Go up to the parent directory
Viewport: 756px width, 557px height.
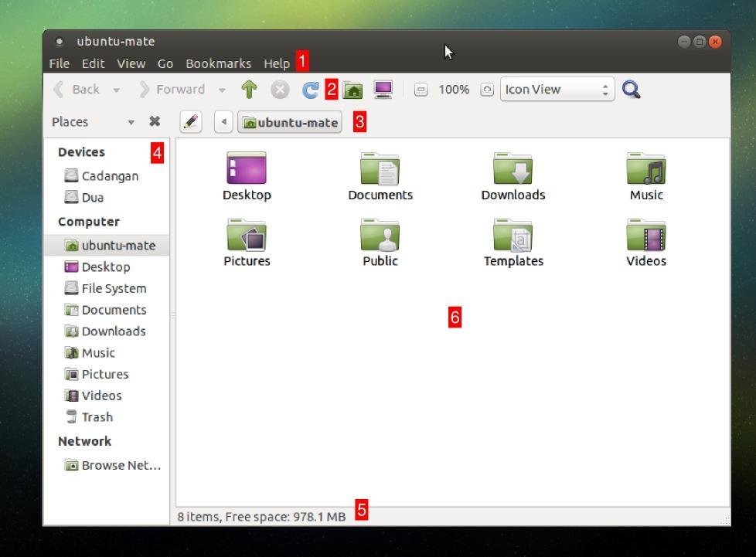[x=248, y=89]
